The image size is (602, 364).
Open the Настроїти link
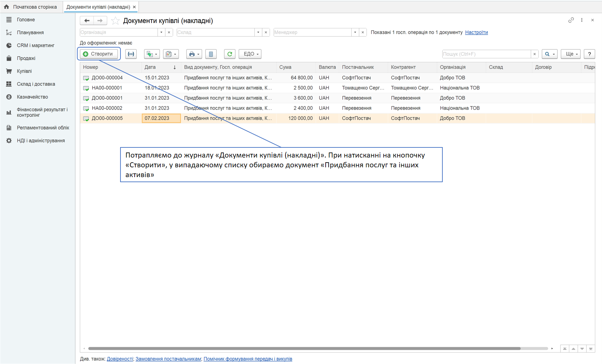[x=476, y=32]
